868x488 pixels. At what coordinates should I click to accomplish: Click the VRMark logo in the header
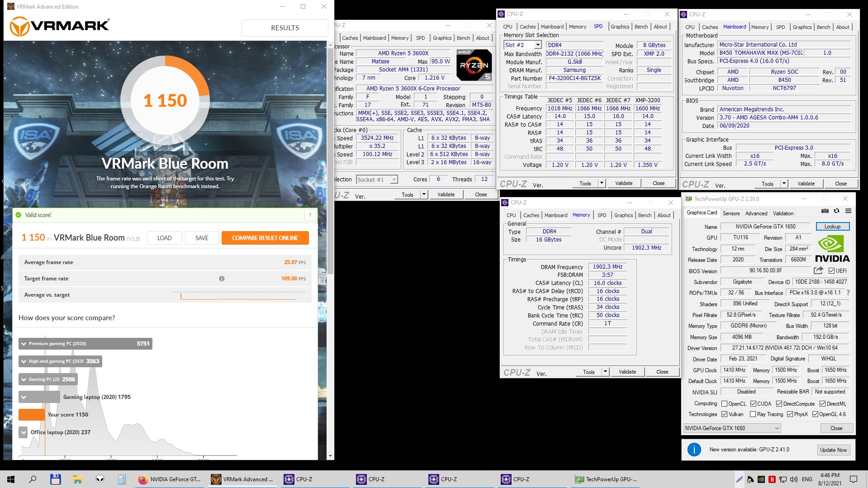[x=60, y=26]
